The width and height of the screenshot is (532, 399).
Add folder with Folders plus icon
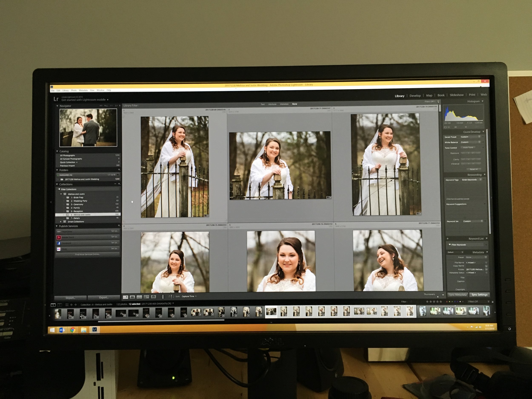pyautogui.click(x=119, y=170)
